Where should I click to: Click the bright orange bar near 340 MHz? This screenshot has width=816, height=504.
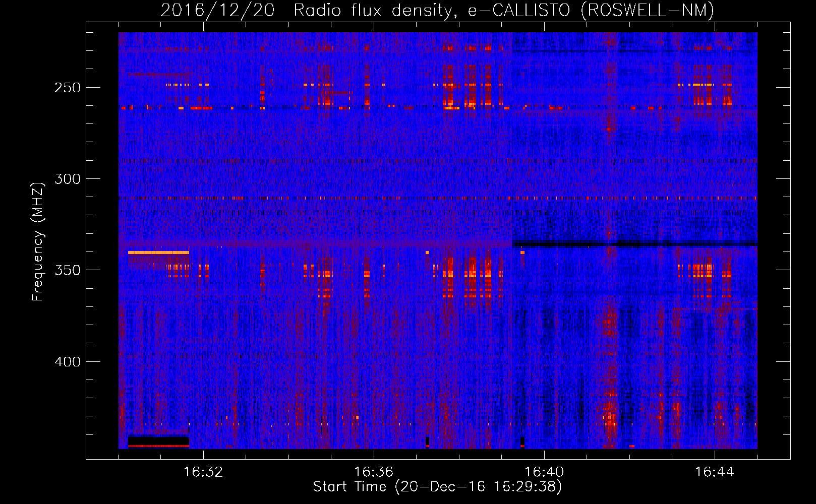tap(158, 253)
